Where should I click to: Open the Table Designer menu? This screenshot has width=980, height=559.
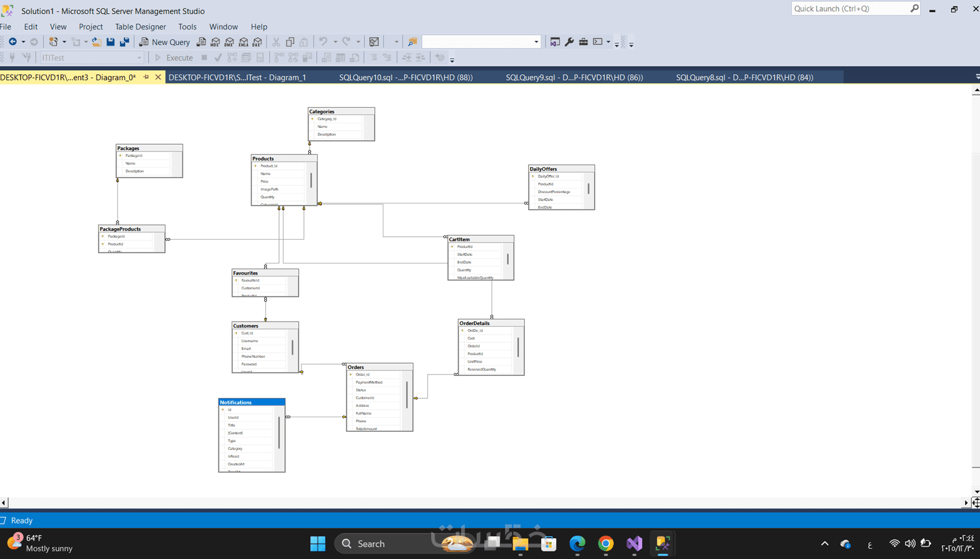pos(140,27)
